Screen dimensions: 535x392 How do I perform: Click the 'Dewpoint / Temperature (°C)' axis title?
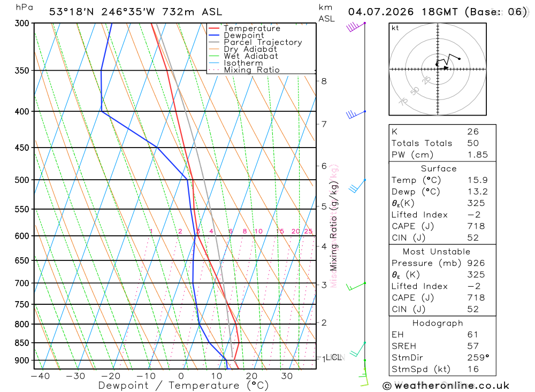coord(184,386)
